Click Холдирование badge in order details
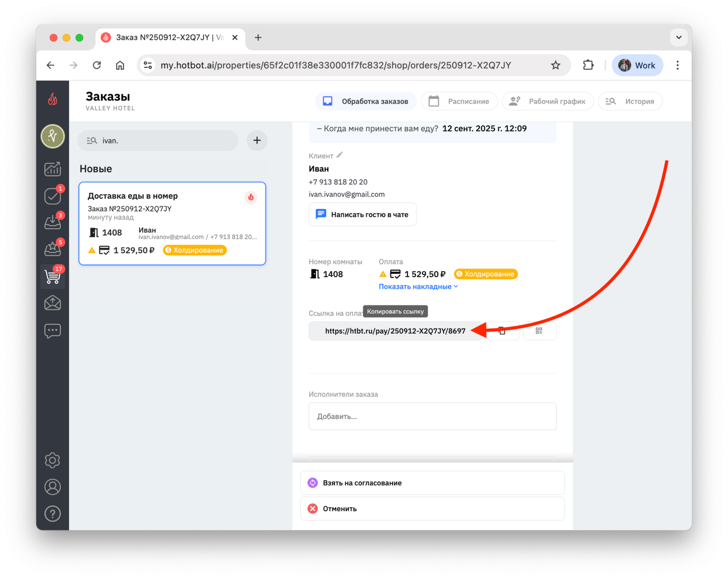Screen dimensions: 728x578 coord(486,274)
